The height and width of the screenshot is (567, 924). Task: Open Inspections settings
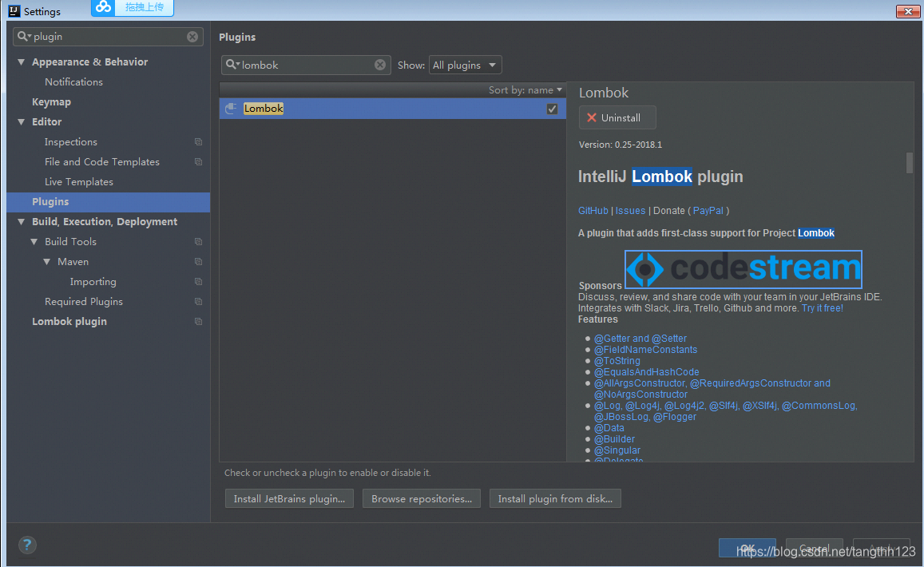[x=71, y=142]
